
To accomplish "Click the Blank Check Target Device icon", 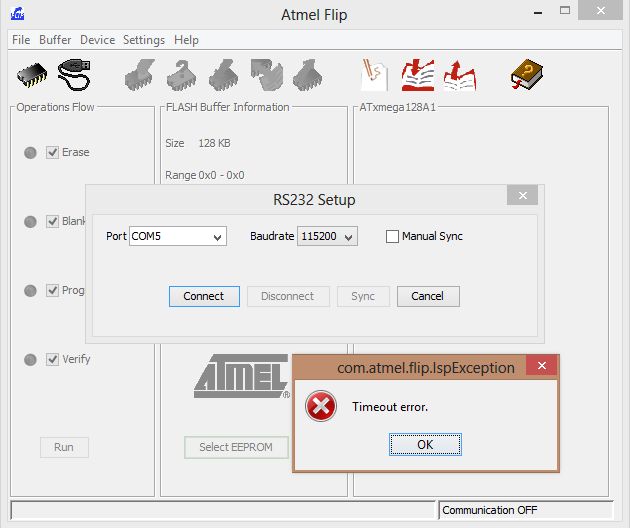I will pos(182,75).
